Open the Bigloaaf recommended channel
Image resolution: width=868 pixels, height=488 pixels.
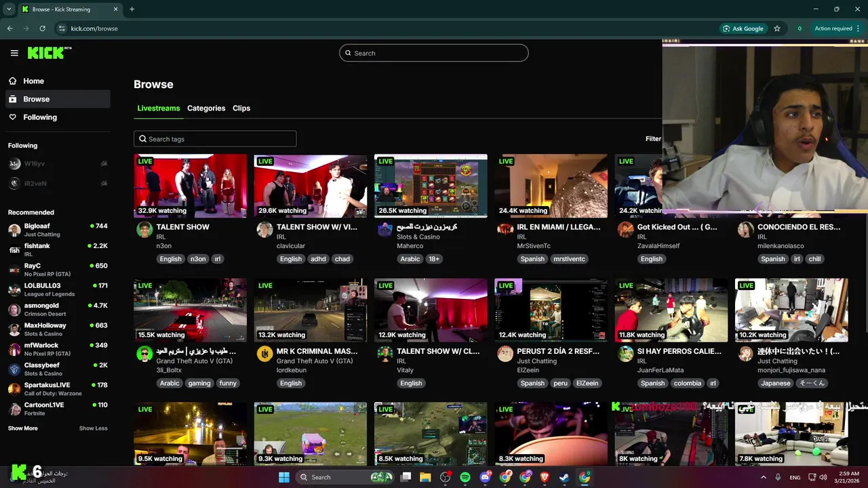(x=58, y=230)
